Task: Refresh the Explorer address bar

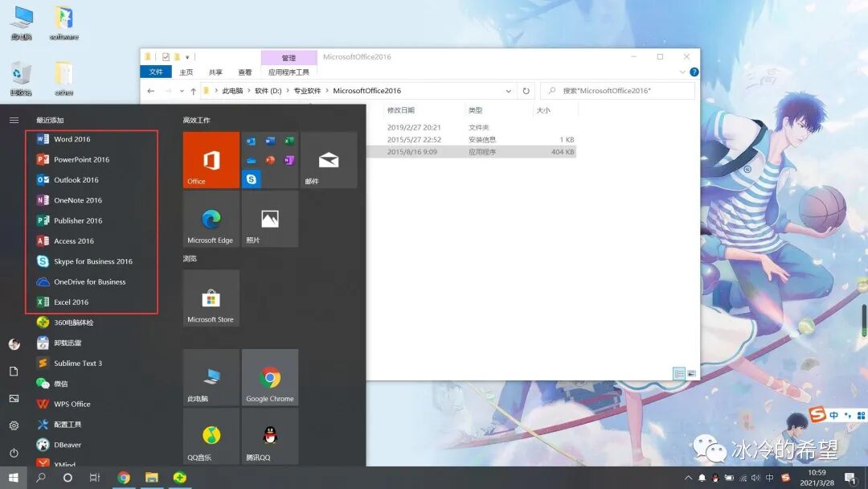Action: click(x=526, y=91)
